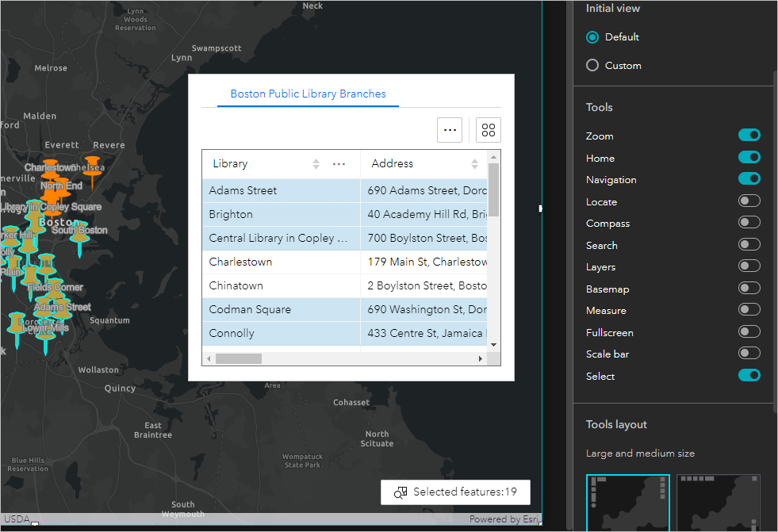Screen dimensions: 778x532
Task: Select the Custom initial view option
Action: coord(592,66)
